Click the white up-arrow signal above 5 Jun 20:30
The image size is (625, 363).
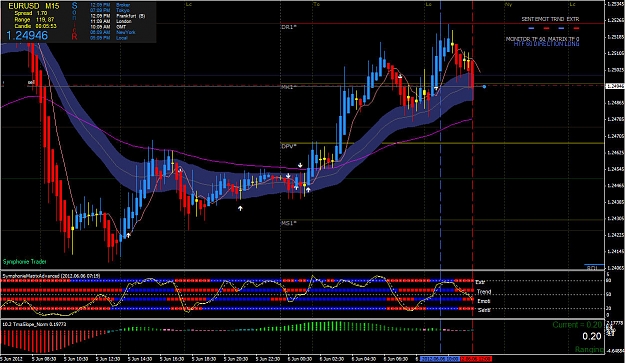pyautogui.click(x=240, y=208)
